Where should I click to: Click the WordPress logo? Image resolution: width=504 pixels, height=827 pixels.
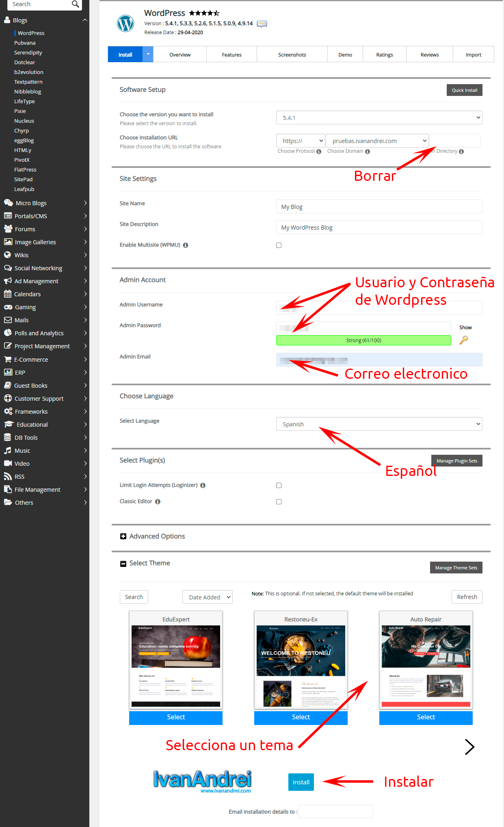(125, 23)
